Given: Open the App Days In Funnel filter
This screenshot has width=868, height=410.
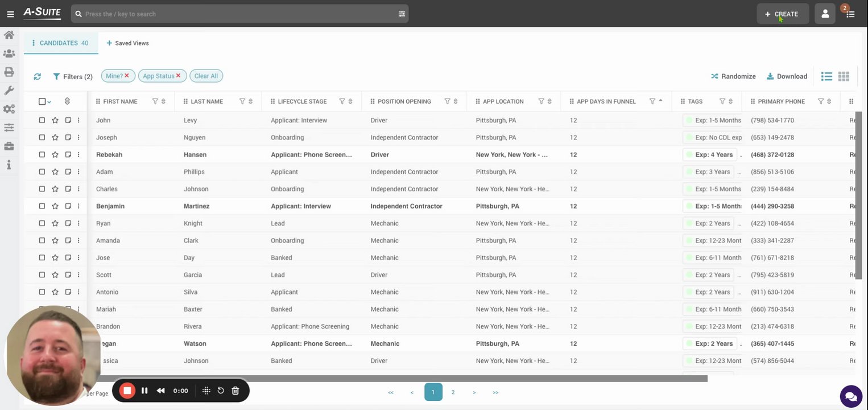Looking at the screenshot, I should click(x=652, y=101).
